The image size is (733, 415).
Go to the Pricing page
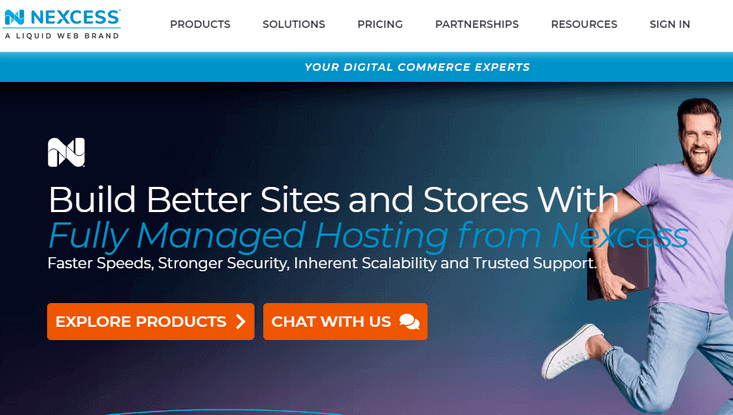(380, 24)
